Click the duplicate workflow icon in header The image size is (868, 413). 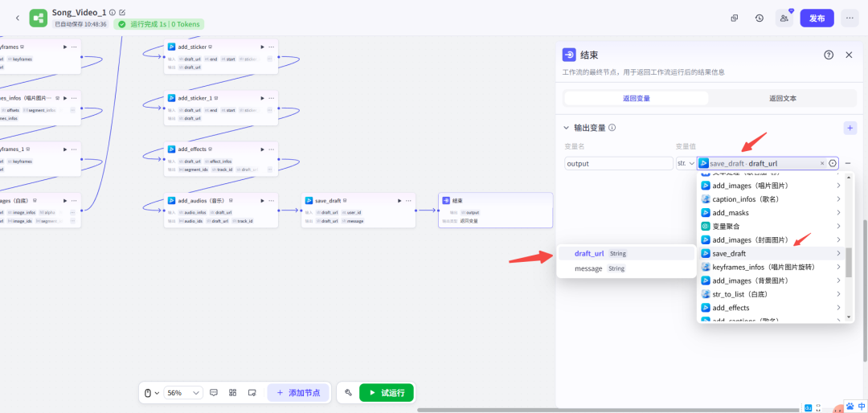pos(735,18)
